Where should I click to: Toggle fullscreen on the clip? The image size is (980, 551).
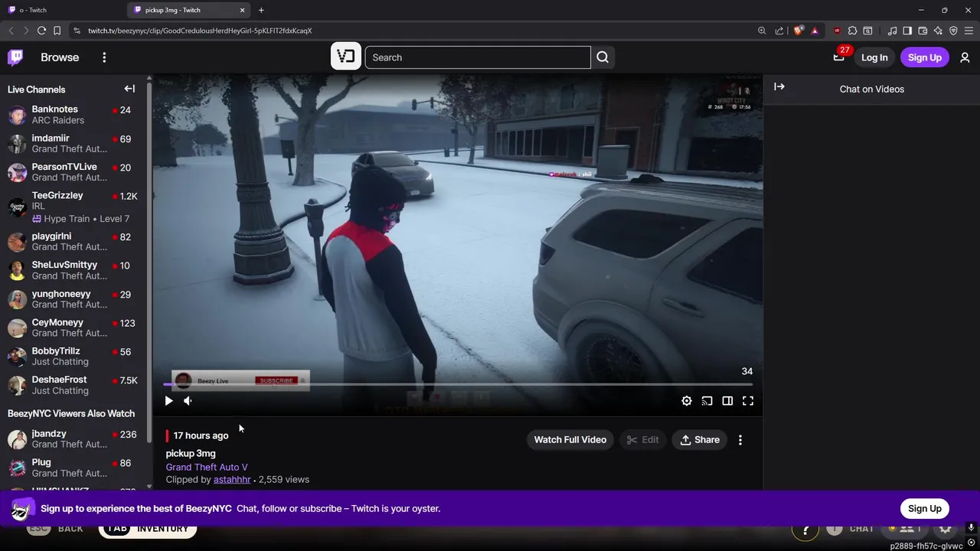(x=748, y=401)
